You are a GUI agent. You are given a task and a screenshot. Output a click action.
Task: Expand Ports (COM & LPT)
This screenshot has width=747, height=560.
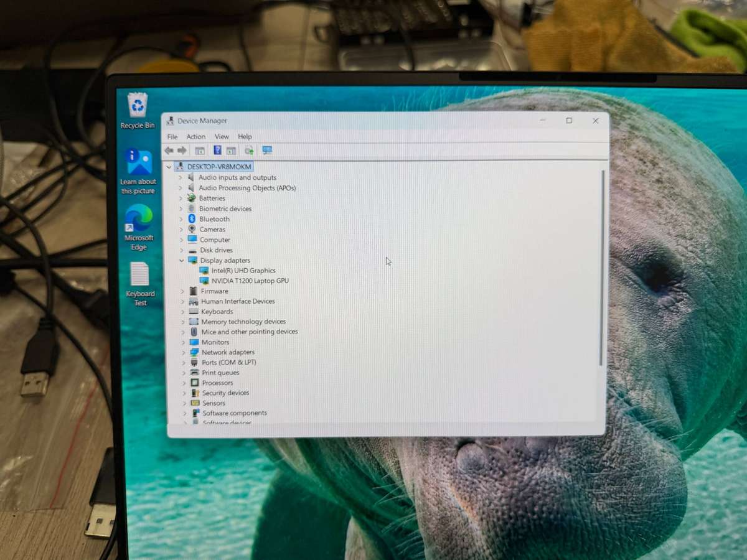[184, 363]
